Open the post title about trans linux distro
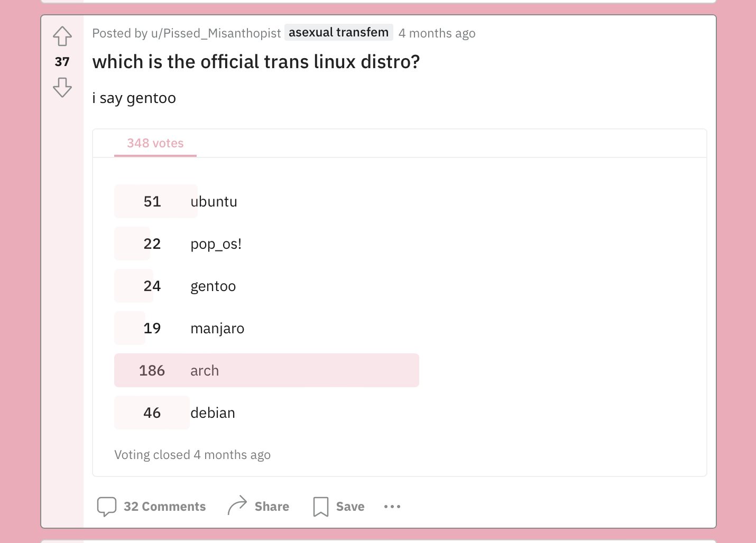 click(x=256, y=62)
